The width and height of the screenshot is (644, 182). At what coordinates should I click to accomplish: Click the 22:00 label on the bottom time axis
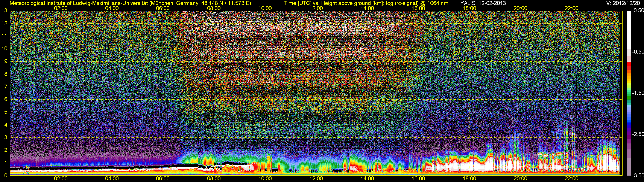click(571, 179)
